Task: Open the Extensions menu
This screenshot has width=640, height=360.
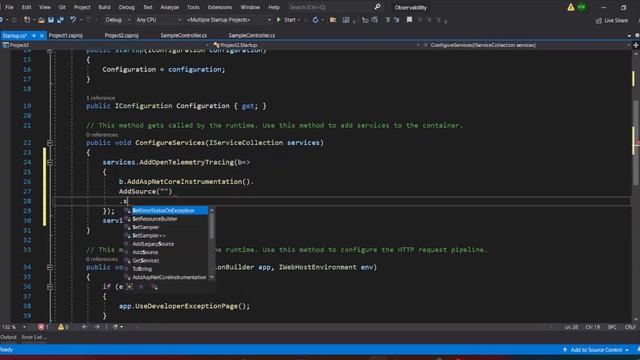Action: click(x=220, y=7)
